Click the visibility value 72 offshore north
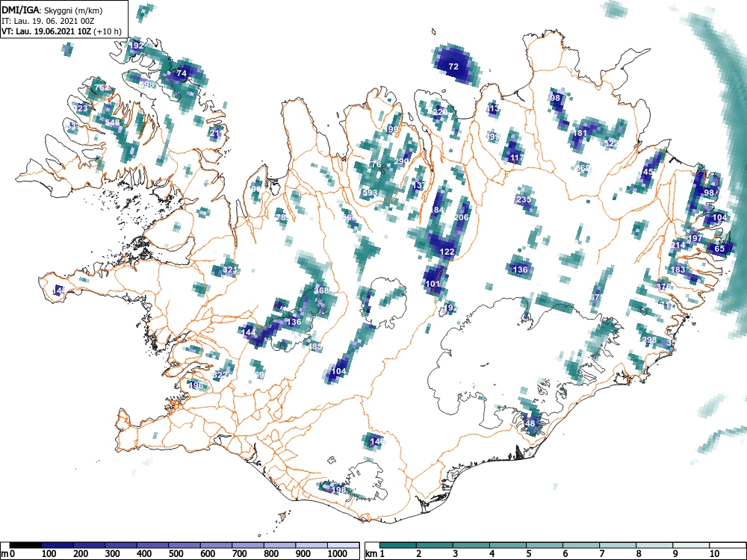 [x=453, y=66]
